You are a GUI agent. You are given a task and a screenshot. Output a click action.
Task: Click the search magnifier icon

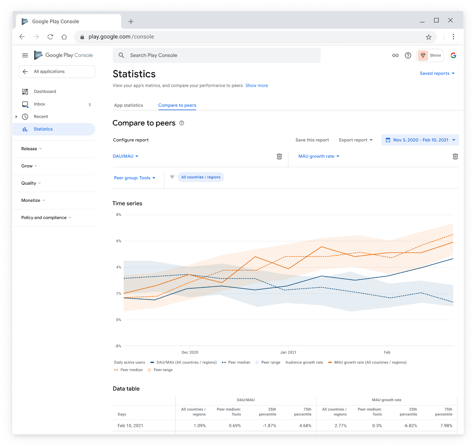(121, 55)
